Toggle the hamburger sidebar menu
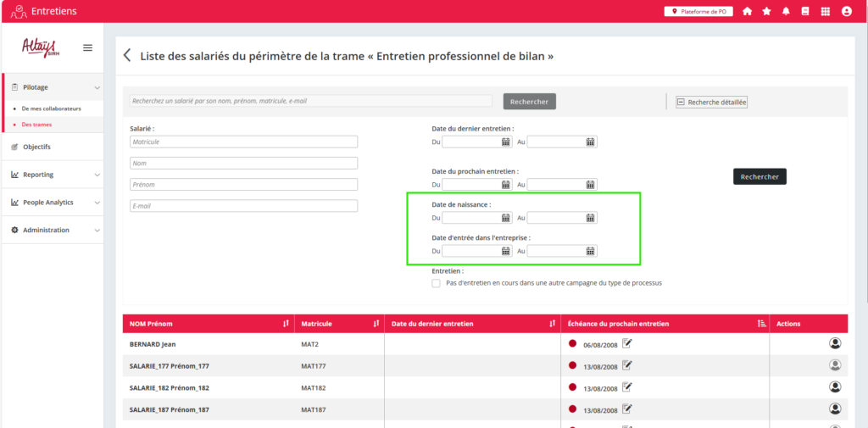Screen dimensions: 868x428 pyautogui.click(x=87, y=47)
